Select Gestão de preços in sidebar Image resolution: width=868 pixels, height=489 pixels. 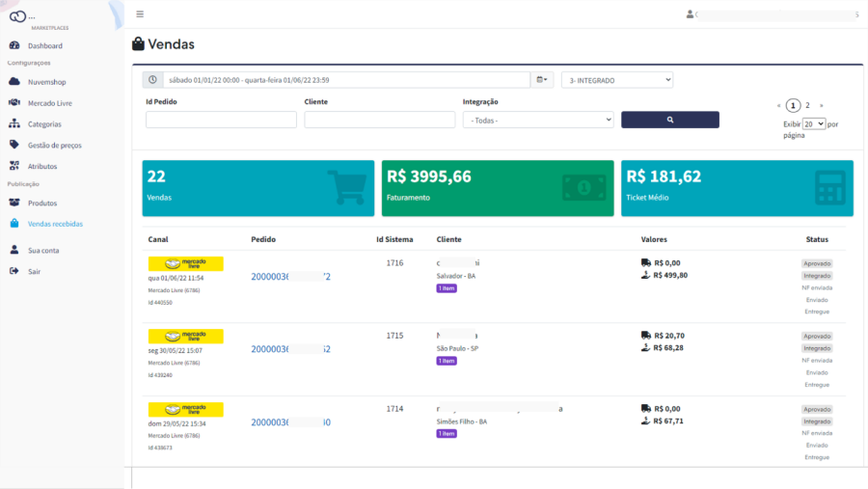coord(54,145)
